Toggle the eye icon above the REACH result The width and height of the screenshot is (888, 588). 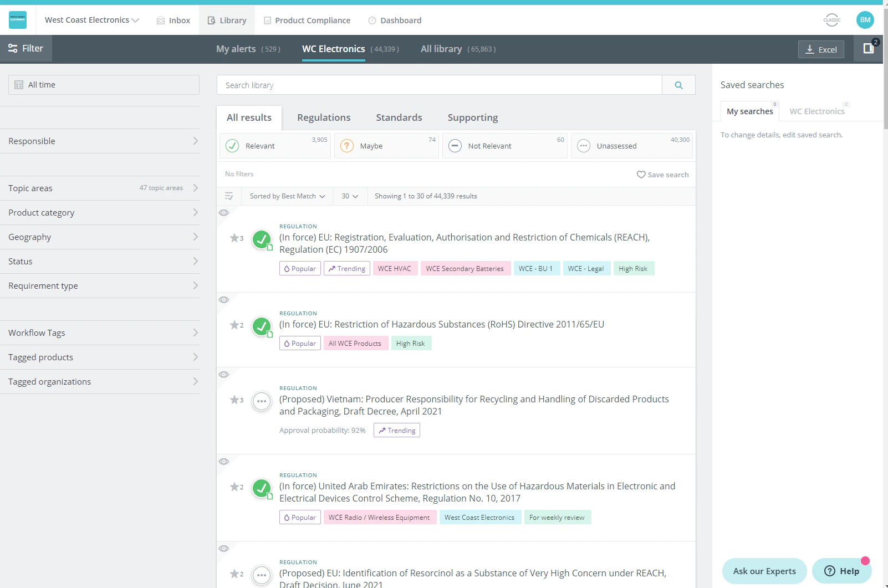[224, 213]
